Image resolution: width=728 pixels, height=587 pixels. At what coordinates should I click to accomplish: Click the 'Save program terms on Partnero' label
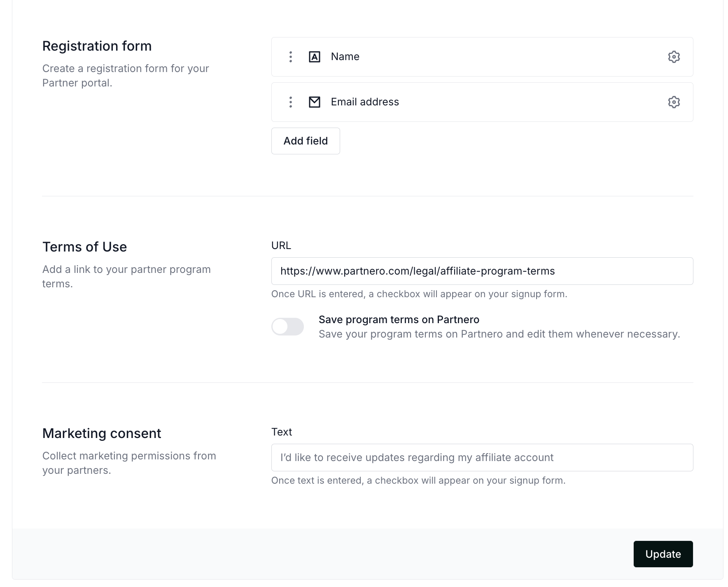399,320
